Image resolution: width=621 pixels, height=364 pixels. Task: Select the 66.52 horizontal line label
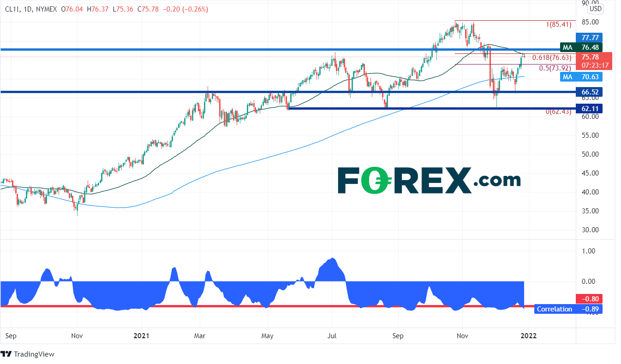tap(590, 92)
